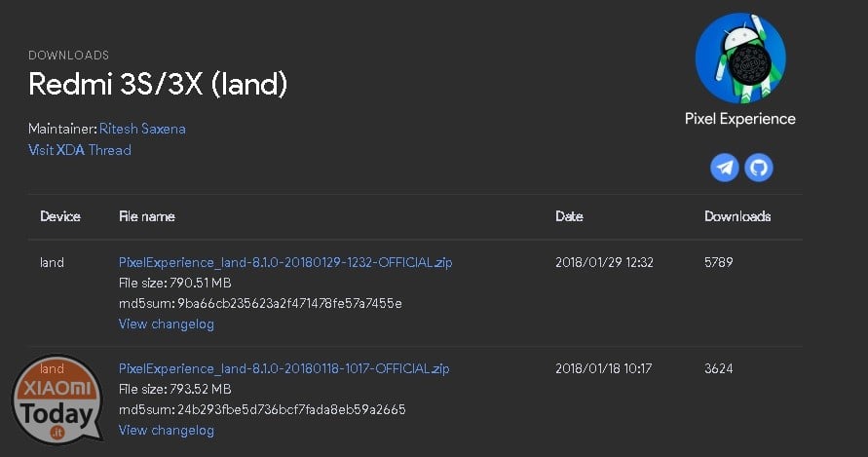Select md5sum text of the second build

[x=262, y=410]
